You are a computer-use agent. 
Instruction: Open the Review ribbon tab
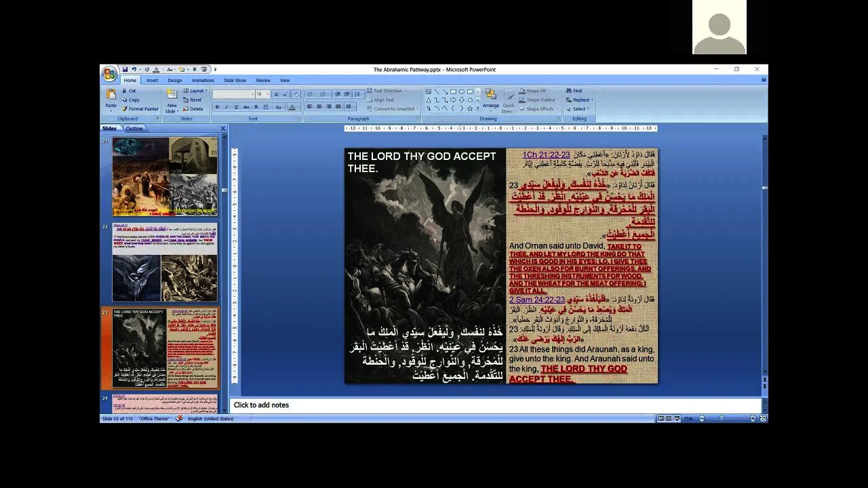[x=263, y=80]
